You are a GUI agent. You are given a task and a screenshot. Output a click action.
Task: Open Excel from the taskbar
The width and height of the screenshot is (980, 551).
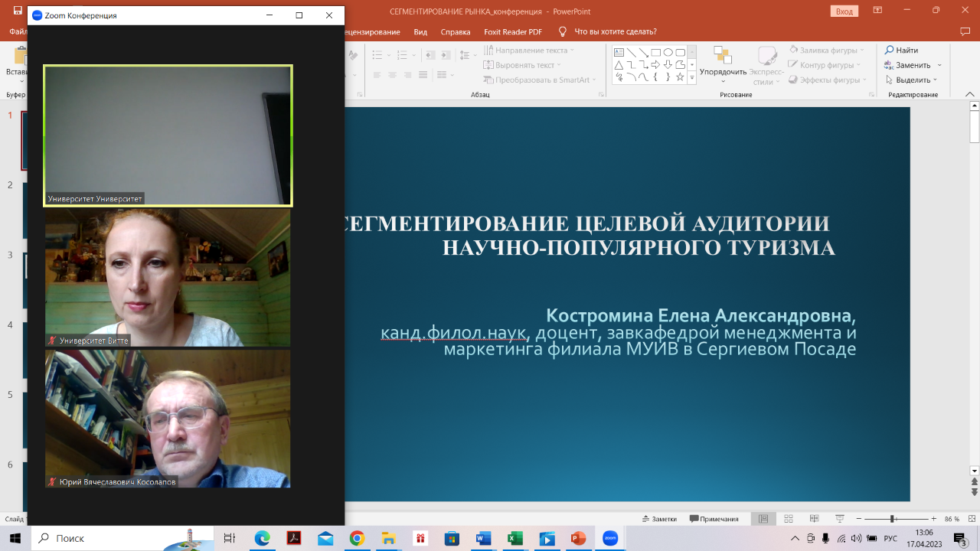514,539
